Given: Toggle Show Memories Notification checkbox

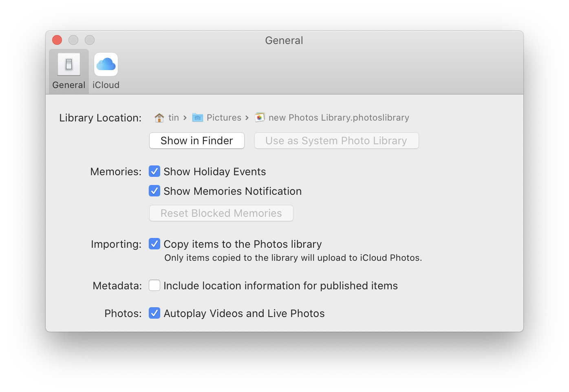Looking at the screenshot, I should [x=154, y=191].
